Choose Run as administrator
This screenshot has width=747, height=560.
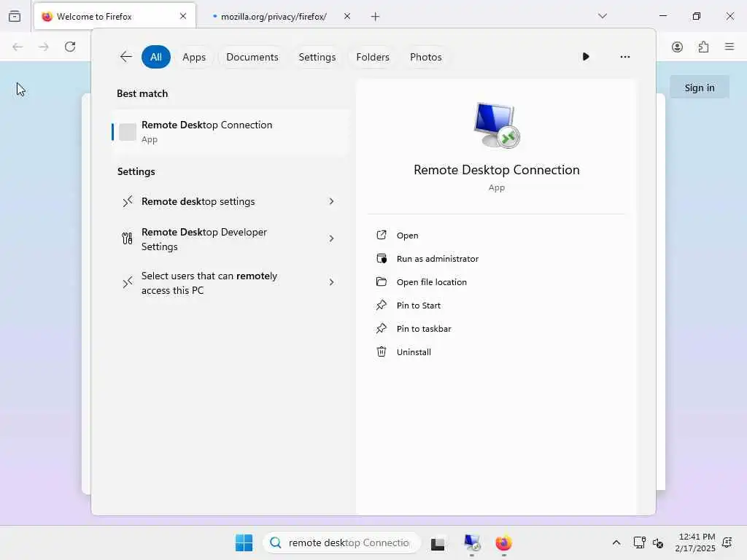click(x=495, y=259)
